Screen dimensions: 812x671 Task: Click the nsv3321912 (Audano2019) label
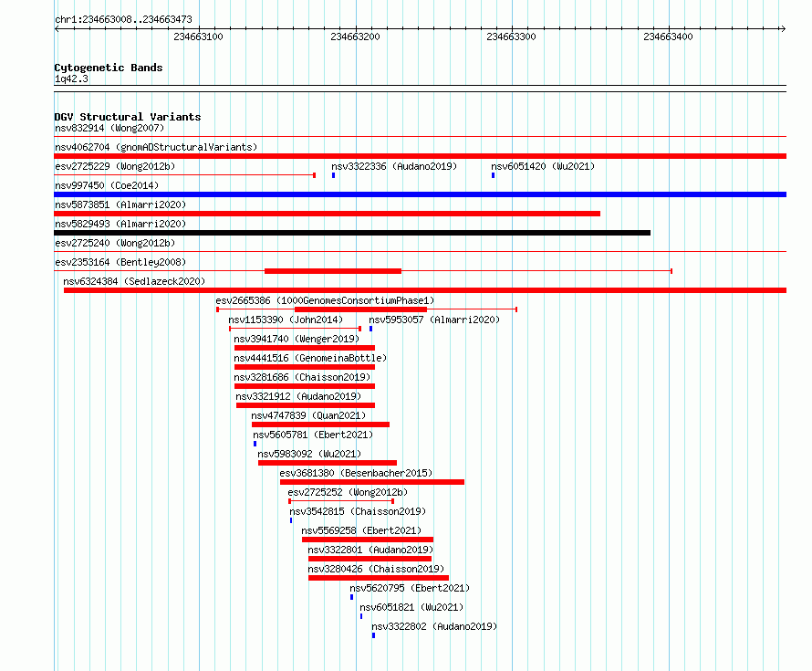pos(298,396)
